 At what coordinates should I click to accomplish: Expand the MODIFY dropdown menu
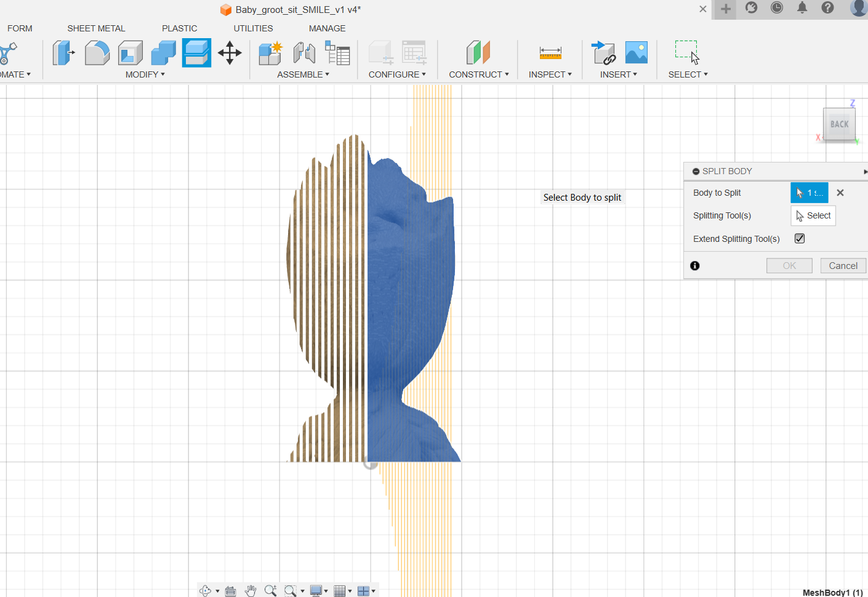click(x=145, y=74)
